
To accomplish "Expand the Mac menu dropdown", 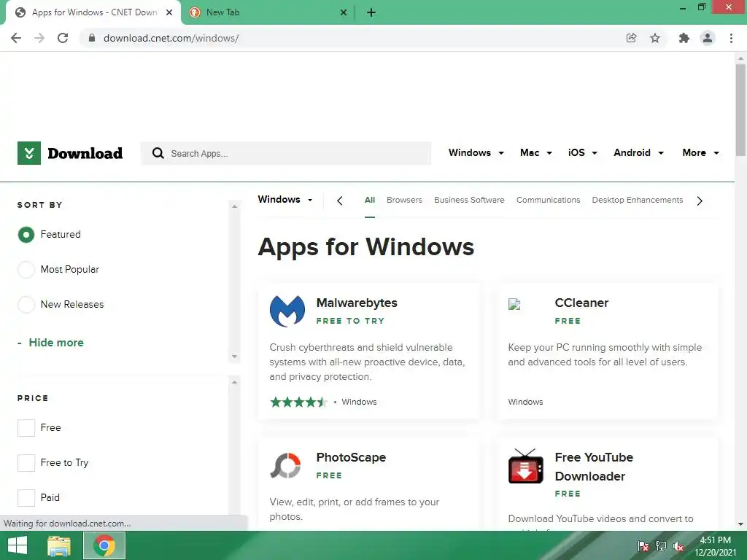I will click(x=536, y=153).
